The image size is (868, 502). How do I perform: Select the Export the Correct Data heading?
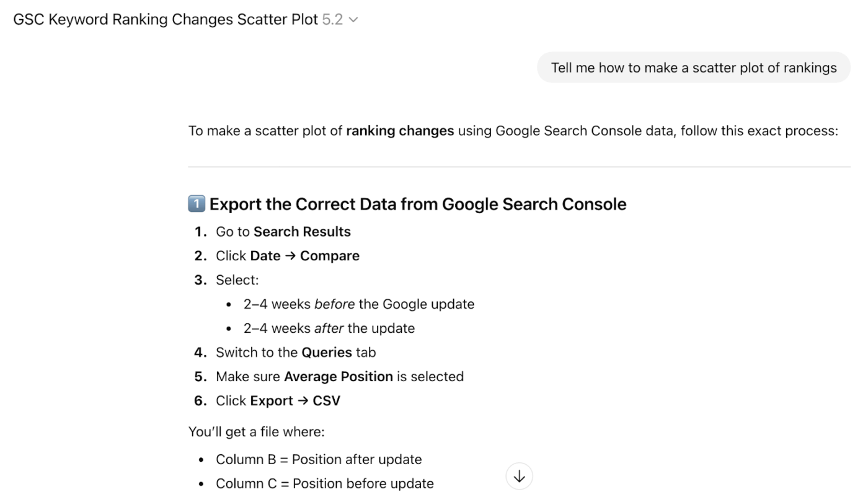417,203
